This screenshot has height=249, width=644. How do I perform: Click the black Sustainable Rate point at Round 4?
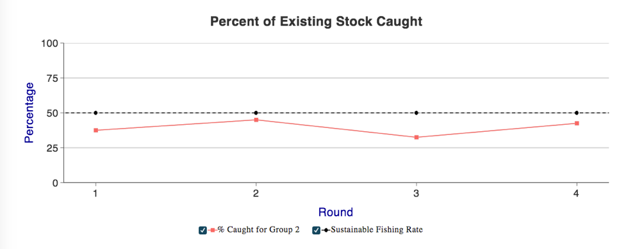point(577,113)
